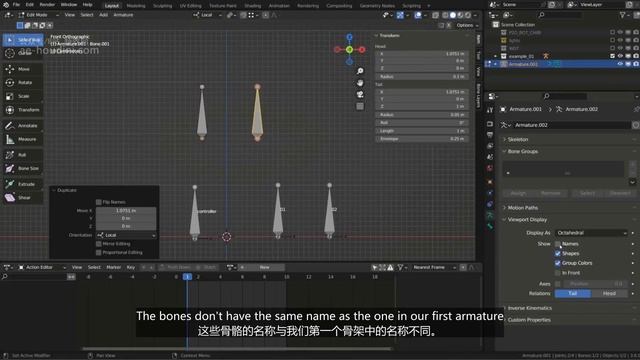Click the pan hand viewport icon

click(360, 83)
